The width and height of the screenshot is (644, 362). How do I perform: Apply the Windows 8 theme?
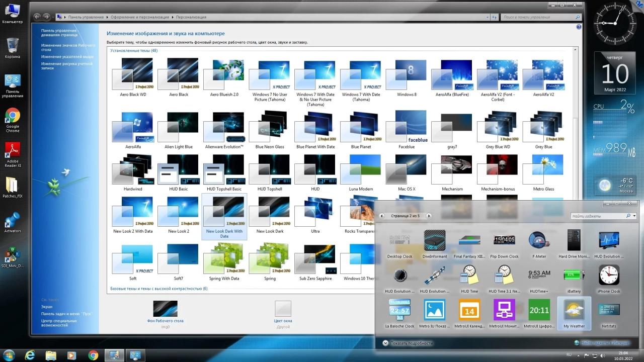tap(407, 78)
